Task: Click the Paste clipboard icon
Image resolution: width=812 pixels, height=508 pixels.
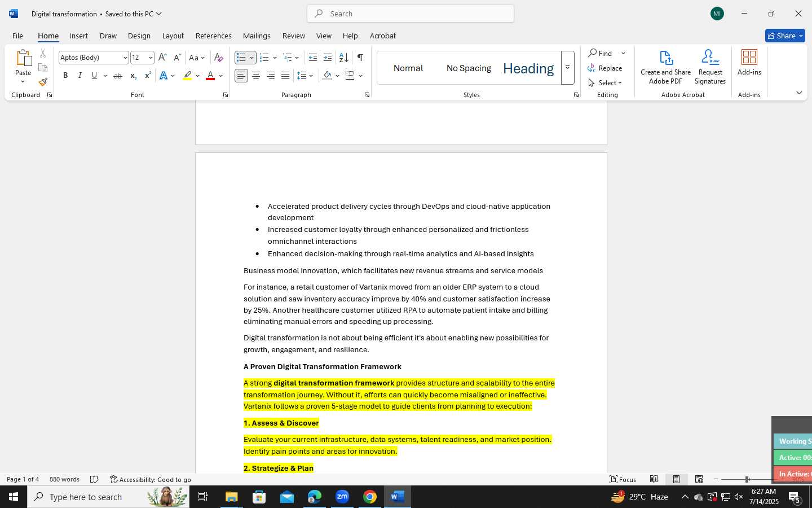Action: tap(23, 58)
